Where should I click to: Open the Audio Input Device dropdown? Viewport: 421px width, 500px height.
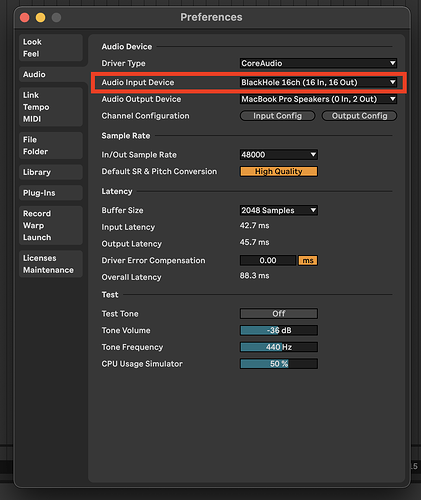[x=318, y=82]
